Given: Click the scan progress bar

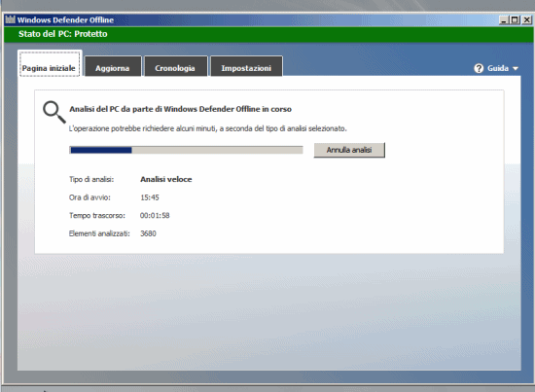Looking at the screenshot, I should click(x=186, y=150).
